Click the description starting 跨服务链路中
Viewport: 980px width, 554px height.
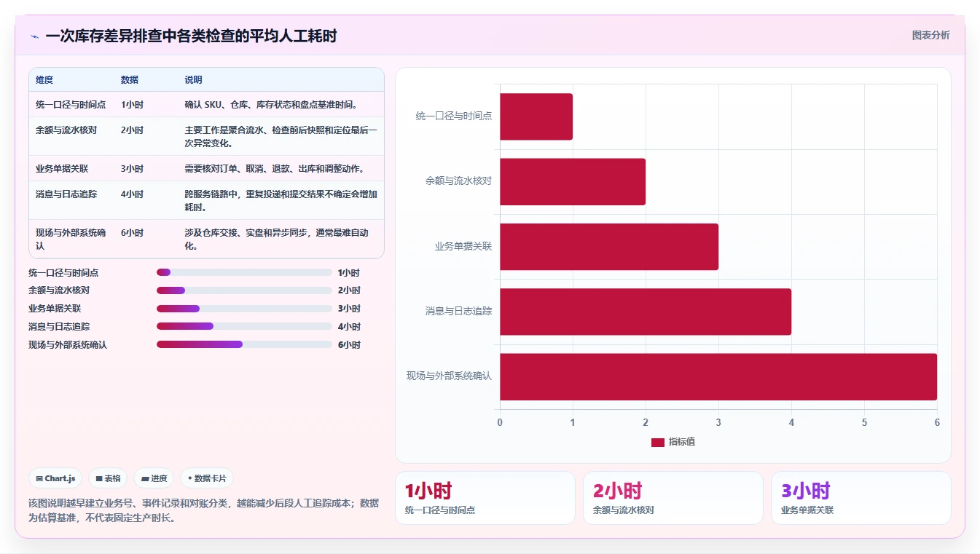tap(281, 201)
